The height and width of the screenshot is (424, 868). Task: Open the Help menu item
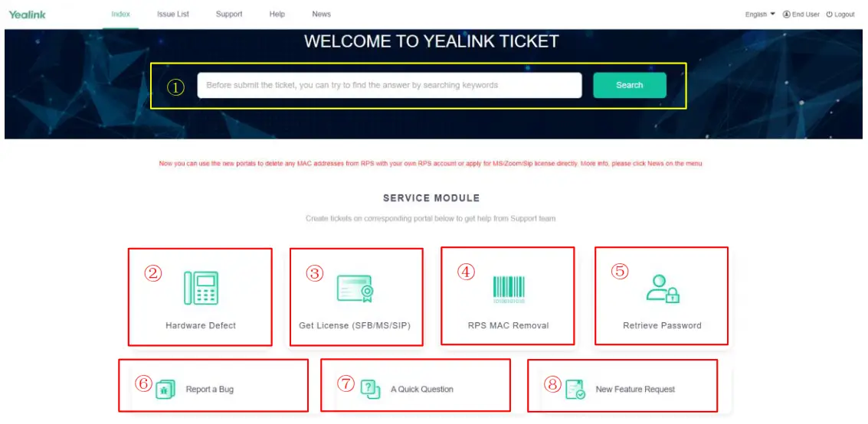pos(277,15)
